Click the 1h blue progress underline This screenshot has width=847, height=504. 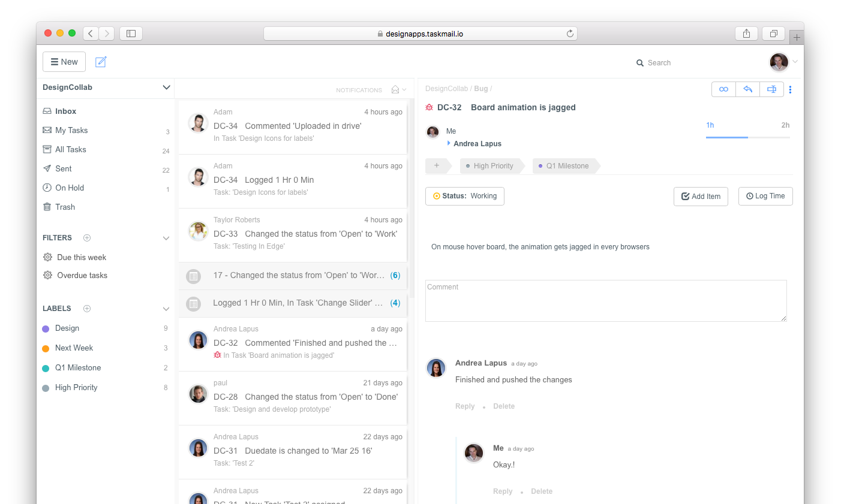pos(727,138)
